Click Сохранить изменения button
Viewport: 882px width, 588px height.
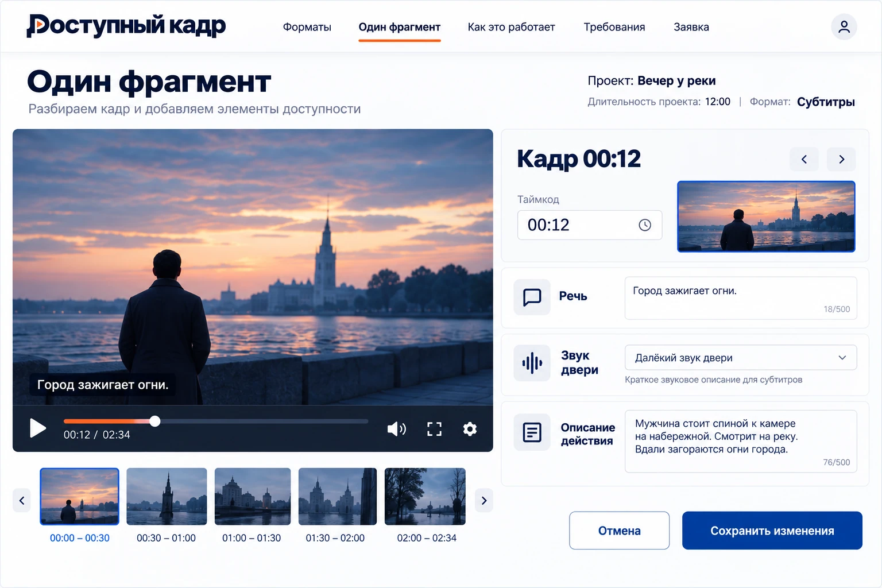pyautogui.click(x=772, y=531)
